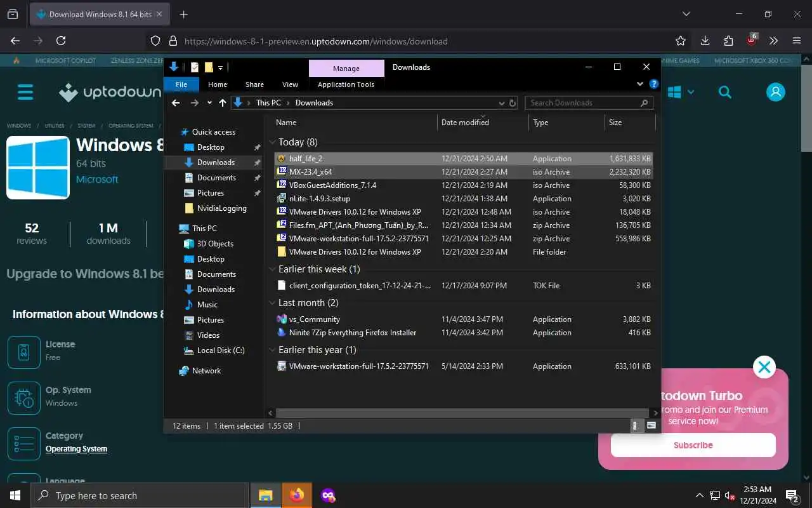
Task: Open the Firefox extensions puzzle icon
Action: [728, 41]
